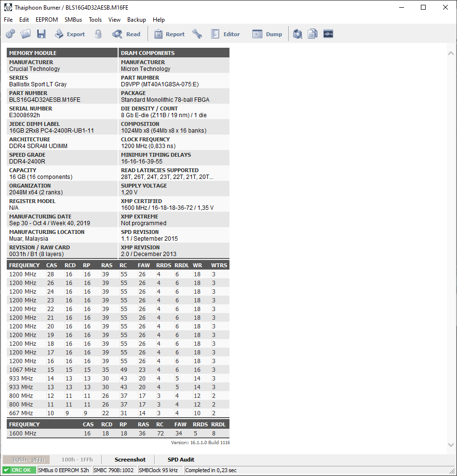Click revision 0031h / B1 (8 layers)
The image size is (457, 476).
[37, 254]
